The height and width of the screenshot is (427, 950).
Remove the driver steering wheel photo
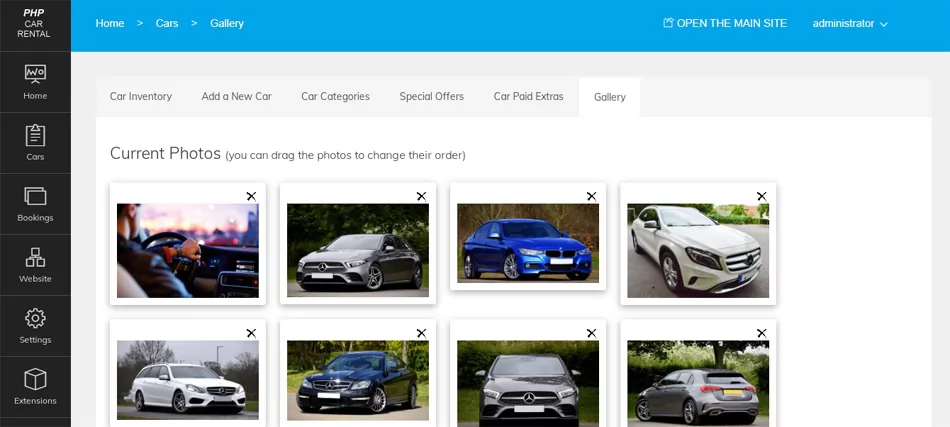point(251,196)
